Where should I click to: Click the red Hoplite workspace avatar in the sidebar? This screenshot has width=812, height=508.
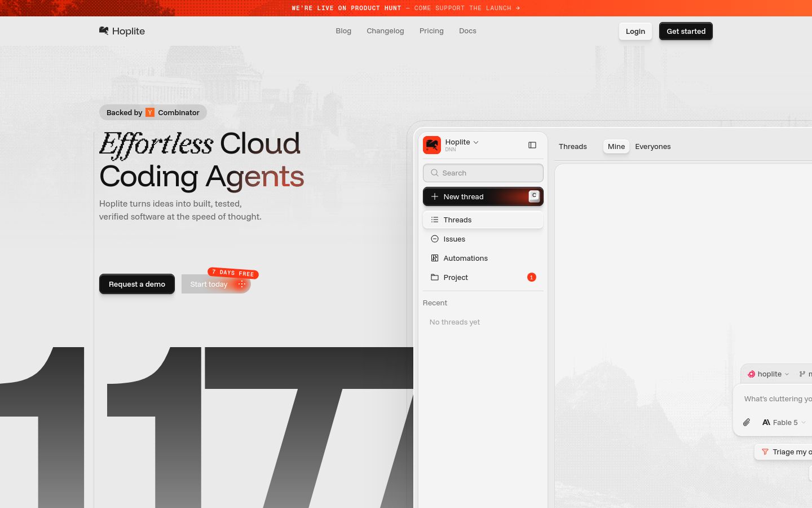pos(432,145)
